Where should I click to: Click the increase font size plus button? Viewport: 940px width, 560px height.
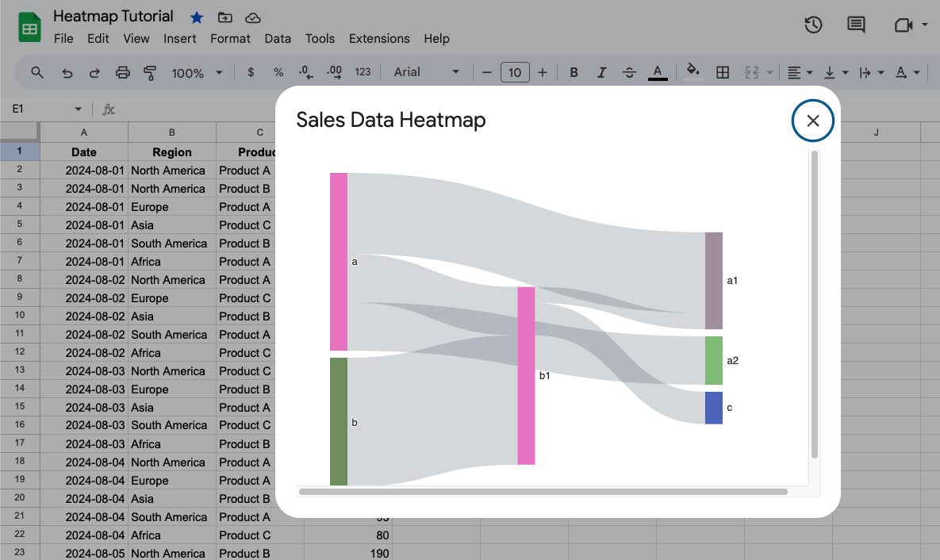coord(543,72)
